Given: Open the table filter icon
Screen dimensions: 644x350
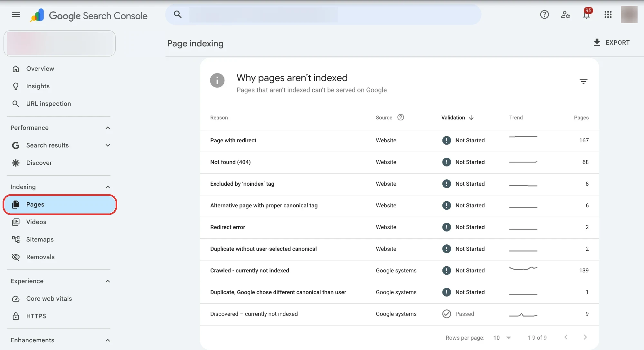Looking at the screenshot, I should (583, 81).
